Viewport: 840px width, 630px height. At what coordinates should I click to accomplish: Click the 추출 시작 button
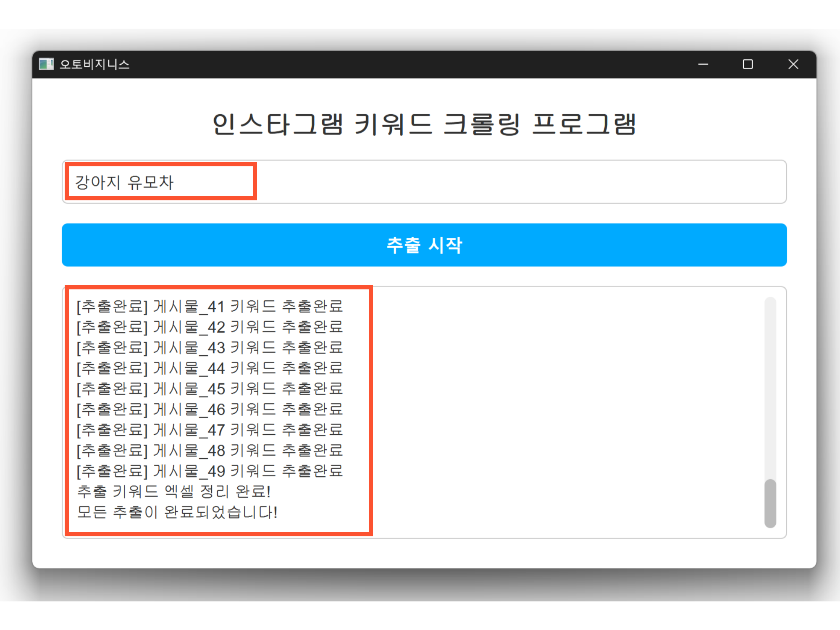(x=424, y=245)
